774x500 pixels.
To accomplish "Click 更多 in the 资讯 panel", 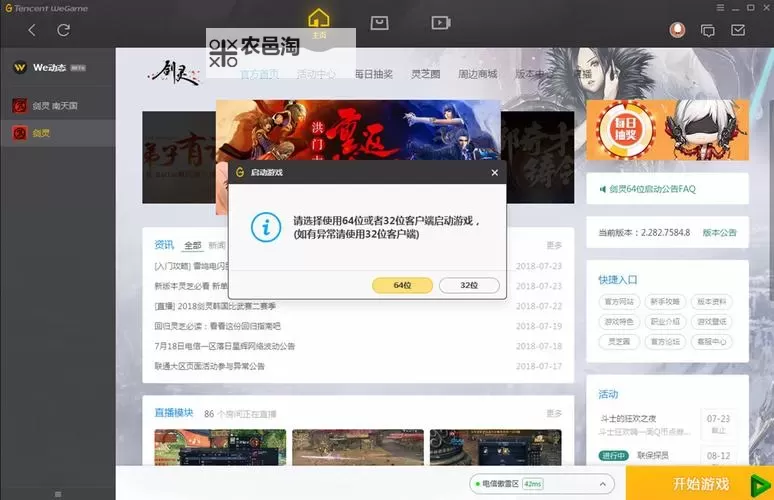I will point(554,245).
